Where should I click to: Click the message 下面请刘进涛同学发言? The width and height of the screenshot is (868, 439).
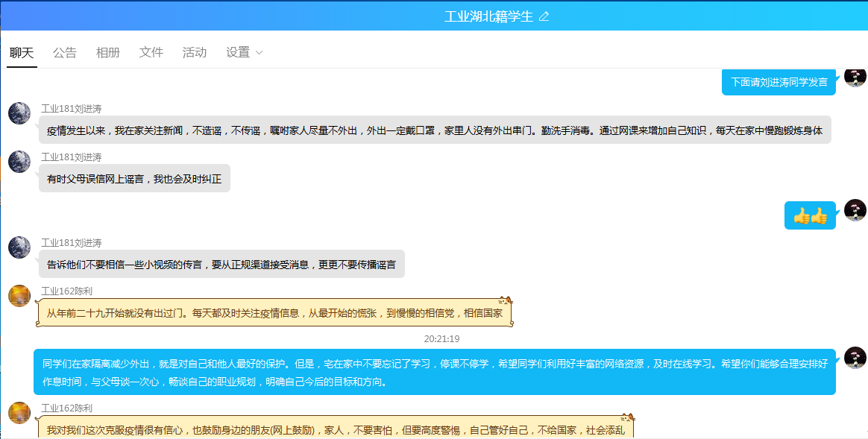[779, 82]
